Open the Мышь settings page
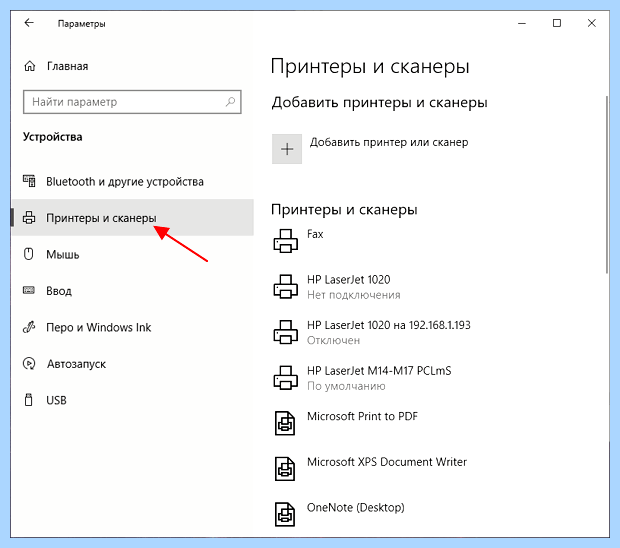The height and width of the screenshot is (548, 620). pyautogui.click(x=133, y=254)
